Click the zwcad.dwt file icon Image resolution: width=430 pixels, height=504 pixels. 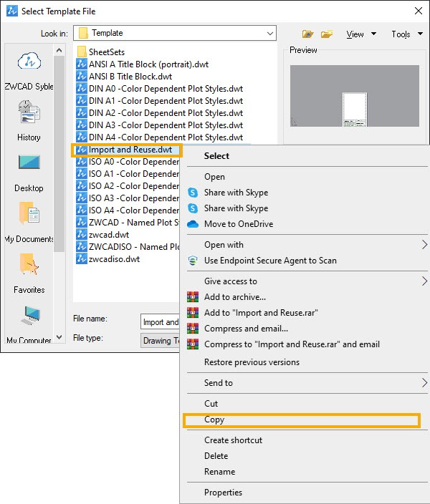[x=82, y=234]
